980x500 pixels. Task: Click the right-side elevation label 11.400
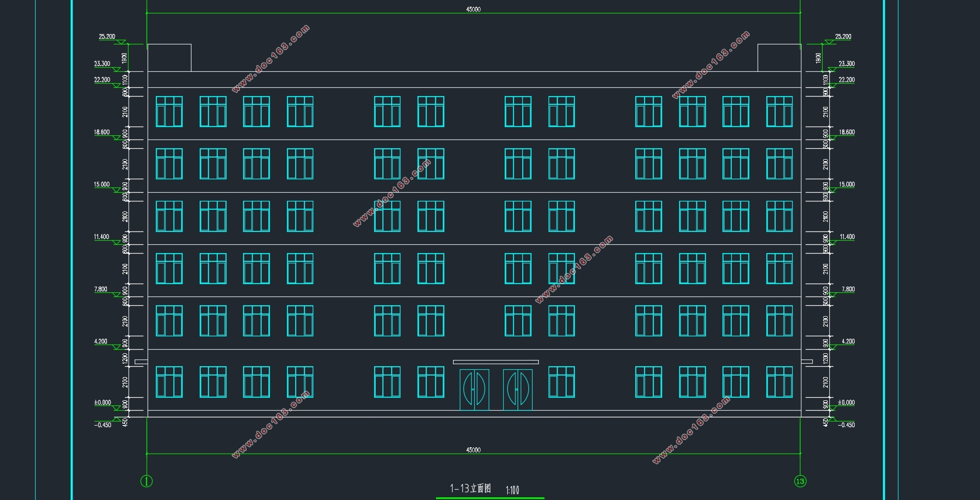(847, 237)
